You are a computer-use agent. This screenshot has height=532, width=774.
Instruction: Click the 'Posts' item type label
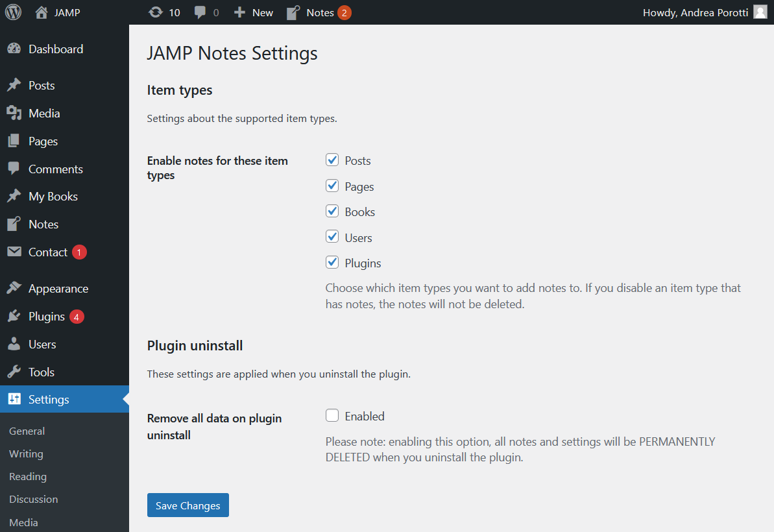(x=357, y=161)
